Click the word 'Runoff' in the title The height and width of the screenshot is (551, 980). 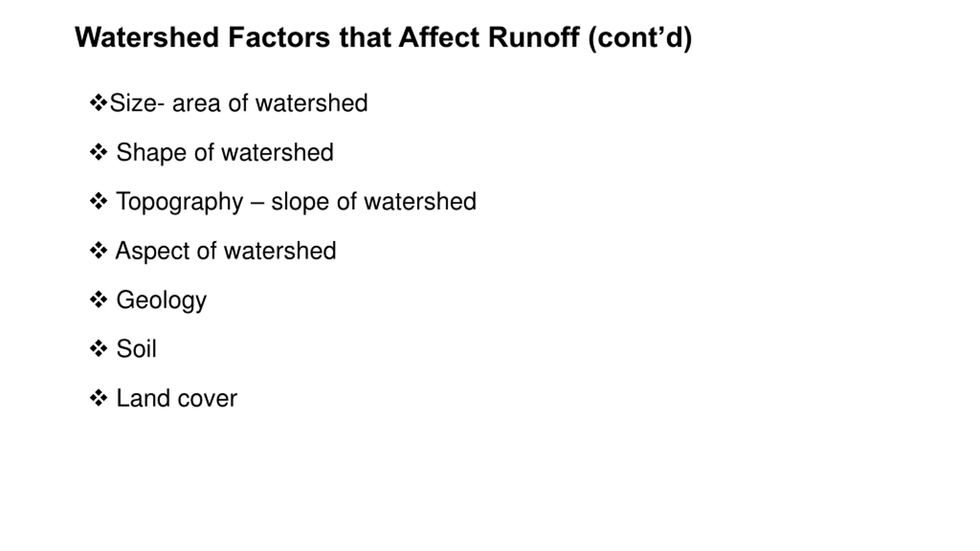point(534,37)
